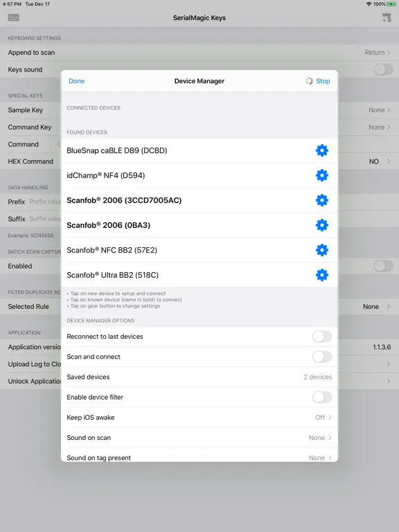Viewport: 399px width, 532px height.
Task: Open Sound on scan chevron
Action: pos(330,438)
